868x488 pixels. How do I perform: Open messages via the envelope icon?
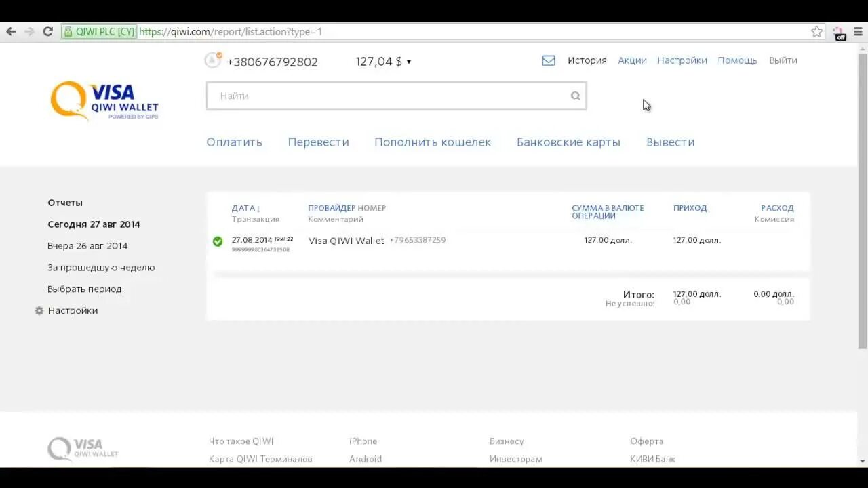(549, 60)
